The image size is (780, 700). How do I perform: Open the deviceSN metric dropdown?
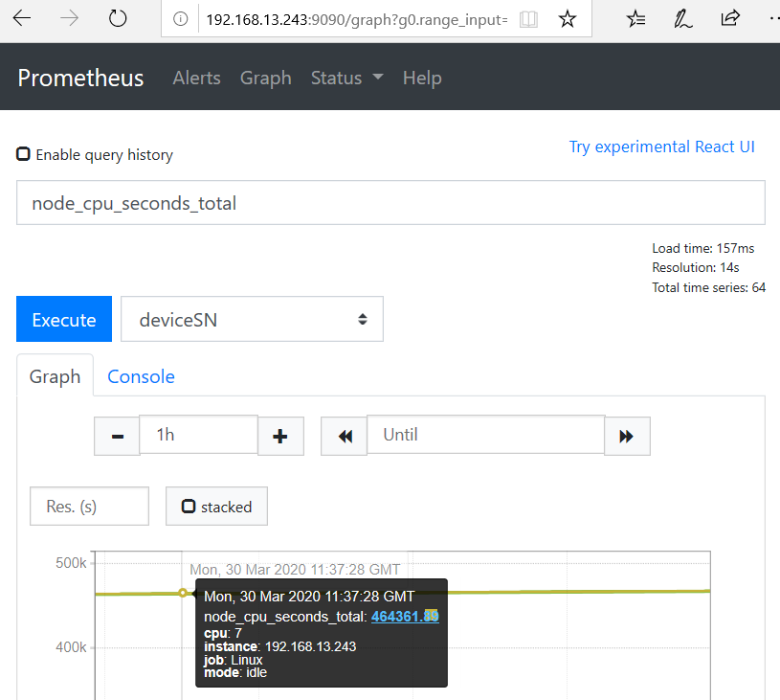pos(253,319)
